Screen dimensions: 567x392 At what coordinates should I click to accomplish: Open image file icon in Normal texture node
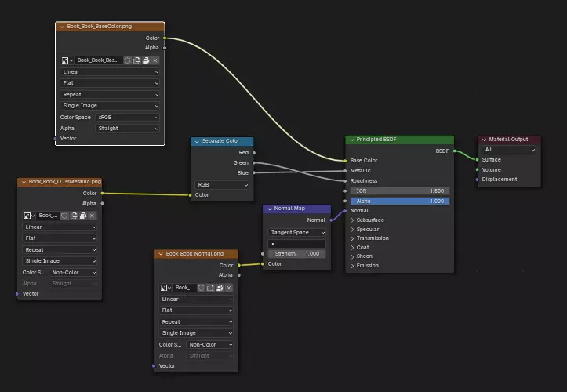210,288
